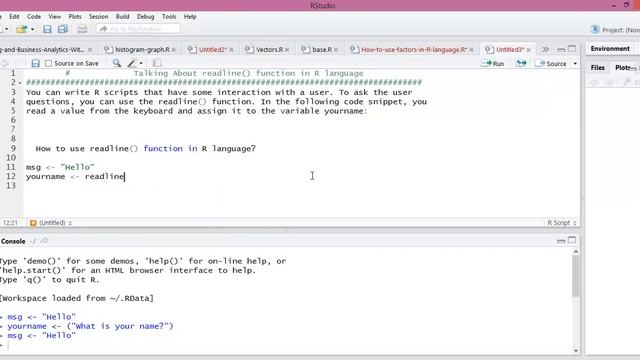Open the Debug menu

(x=145, y=16)
